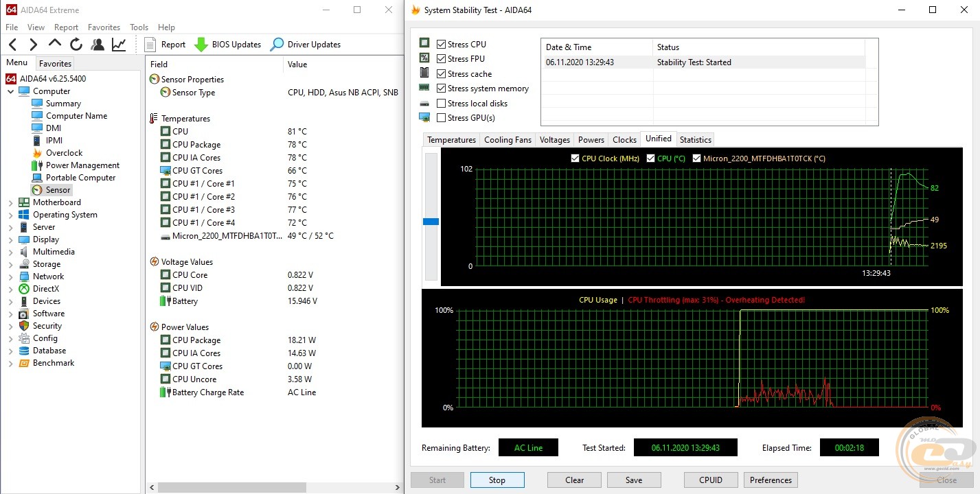980x494 pixels.
Task: Open the graph chart toolbar icon
Action: coord(119,45)
